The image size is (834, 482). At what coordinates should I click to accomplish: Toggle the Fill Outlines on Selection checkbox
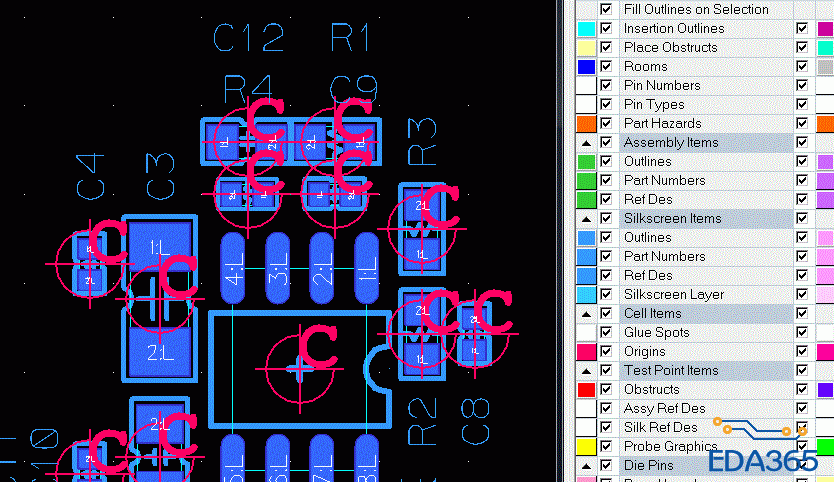coord(606,9)
